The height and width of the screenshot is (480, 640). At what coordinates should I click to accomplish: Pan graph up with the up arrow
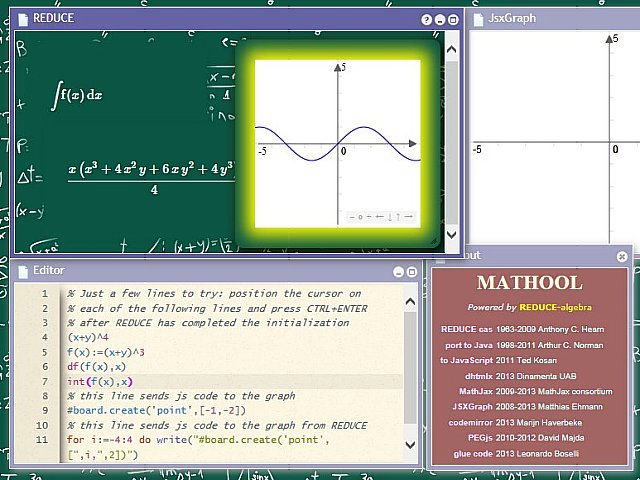pos(398,217)
